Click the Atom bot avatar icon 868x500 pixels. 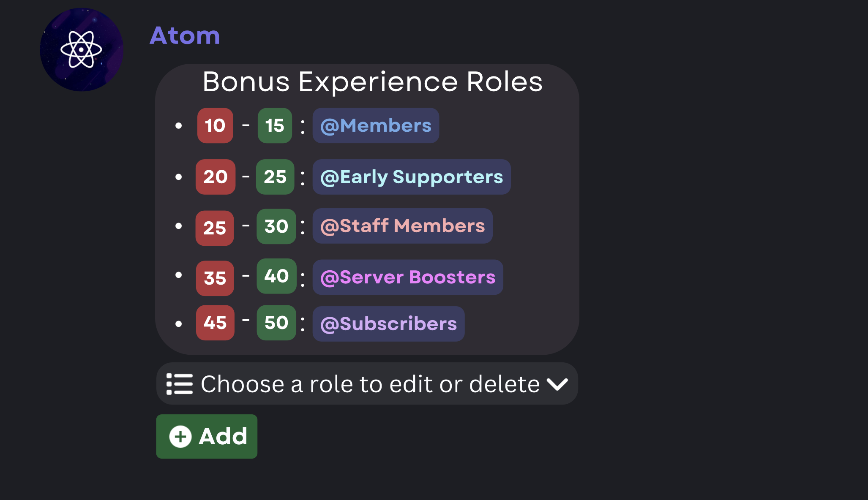[81, 49]
